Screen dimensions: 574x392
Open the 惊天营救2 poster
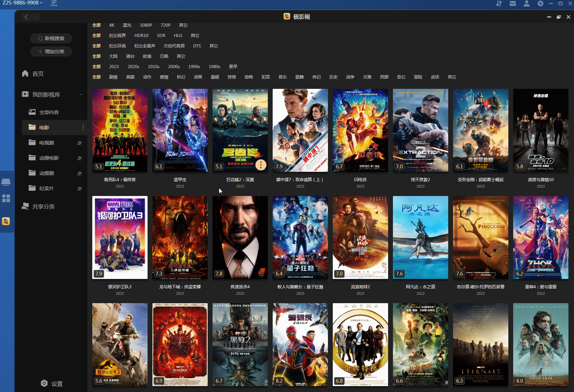pyautogui.click(x=421, y=130)
